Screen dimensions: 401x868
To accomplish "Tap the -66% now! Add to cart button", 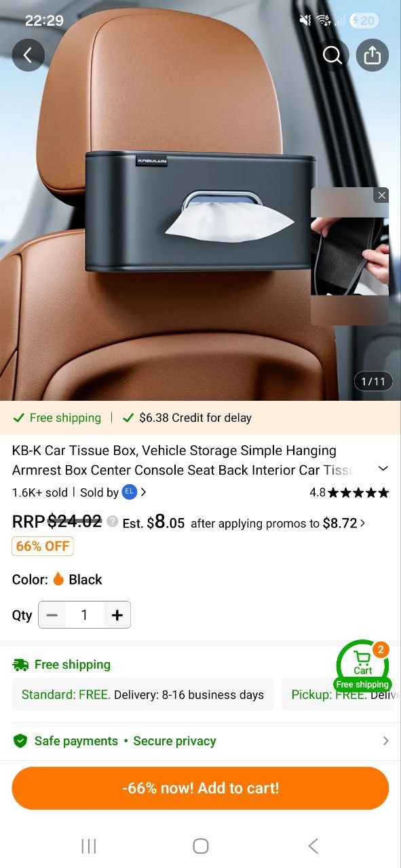I will click(x=200, y=788).
